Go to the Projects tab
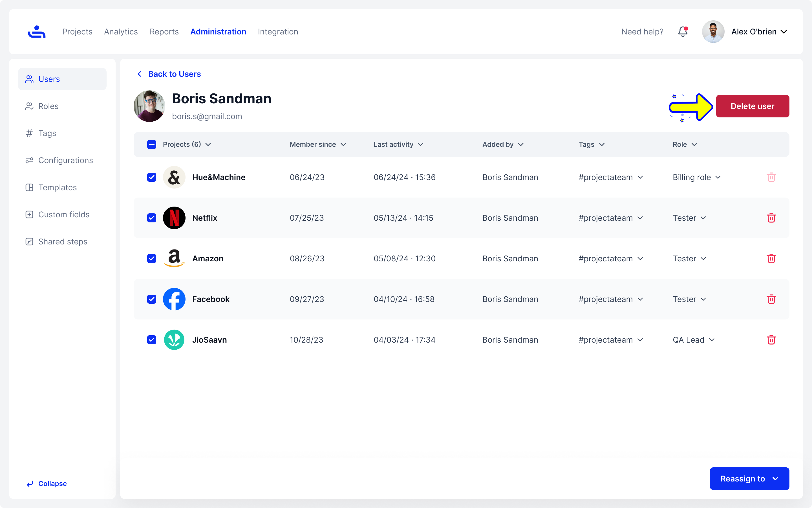Viewport: 812px width, 508px height. 77,32
